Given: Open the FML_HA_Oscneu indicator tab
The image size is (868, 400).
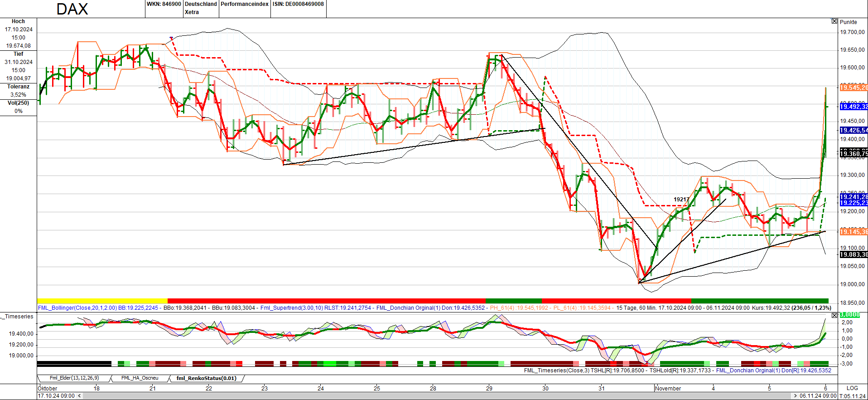Looking at the screenshot, I should 140,378.
